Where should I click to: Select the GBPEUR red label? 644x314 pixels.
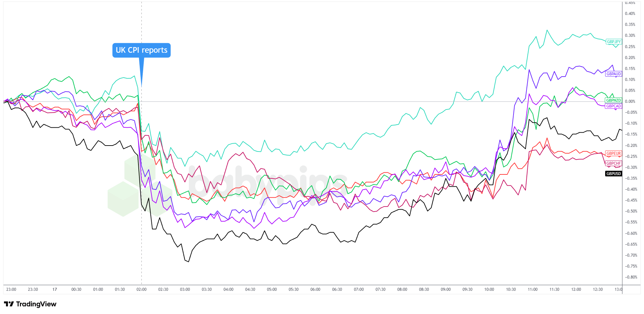click(x=613, y=154)
